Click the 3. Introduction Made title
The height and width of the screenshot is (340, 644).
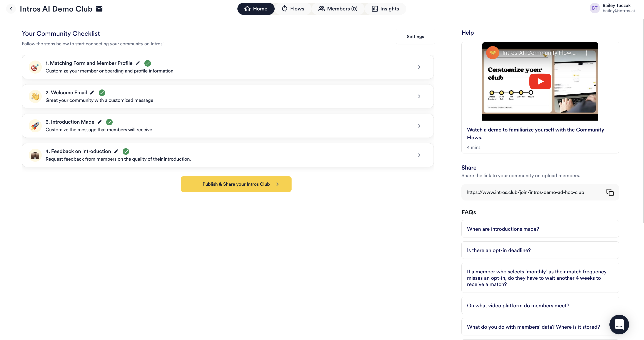coord(70,122)
